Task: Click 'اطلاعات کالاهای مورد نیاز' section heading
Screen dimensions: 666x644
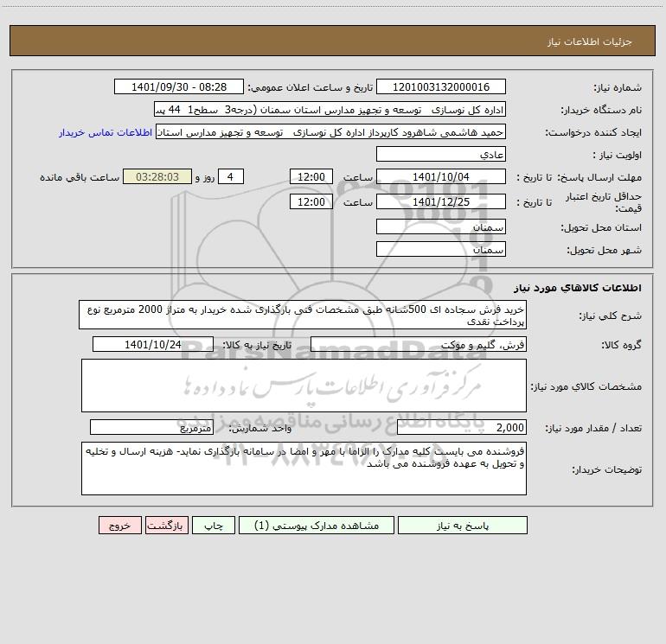Action: pyautogui.click(x=578, y=288)
